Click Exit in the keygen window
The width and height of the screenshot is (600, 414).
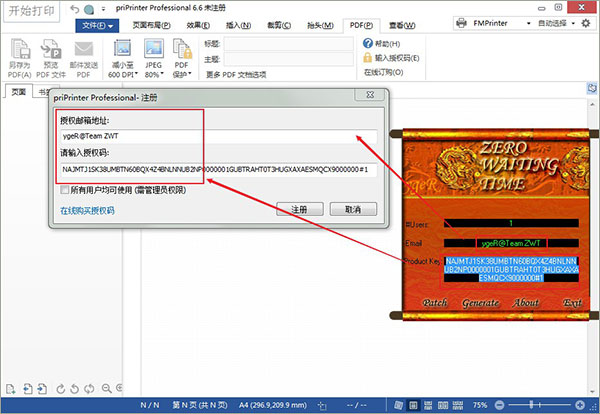pos(572,303)
